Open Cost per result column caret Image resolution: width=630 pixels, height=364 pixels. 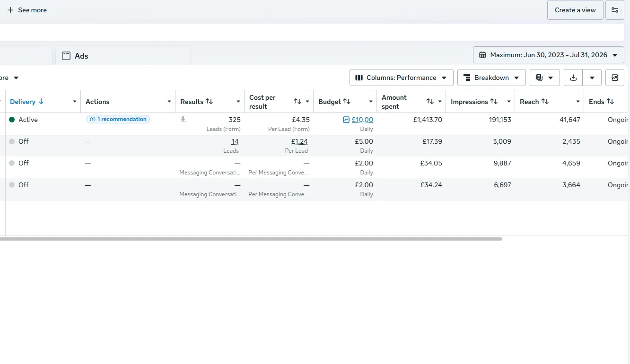pos(307,102)
